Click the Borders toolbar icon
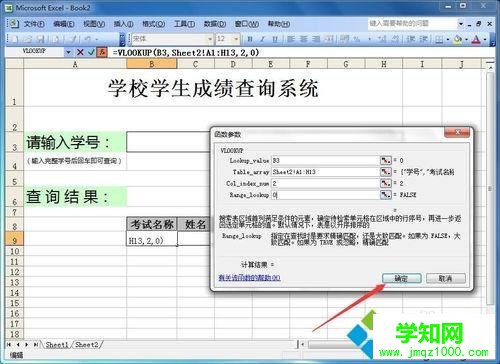 pos(439,39)
